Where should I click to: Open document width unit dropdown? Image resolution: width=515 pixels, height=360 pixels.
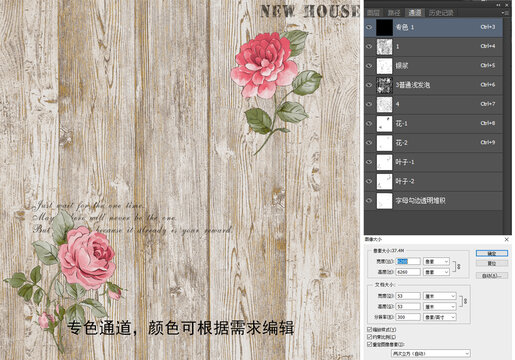(x=439, y=296)
